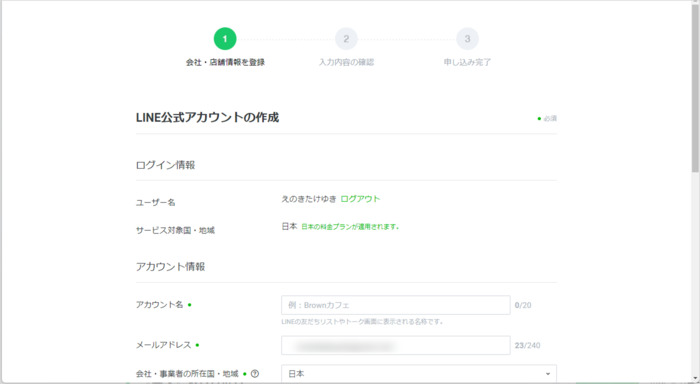Click the vertical page scrollbar
The height and width of the screenshot is (384, 700).
click(x=695, y=89)
